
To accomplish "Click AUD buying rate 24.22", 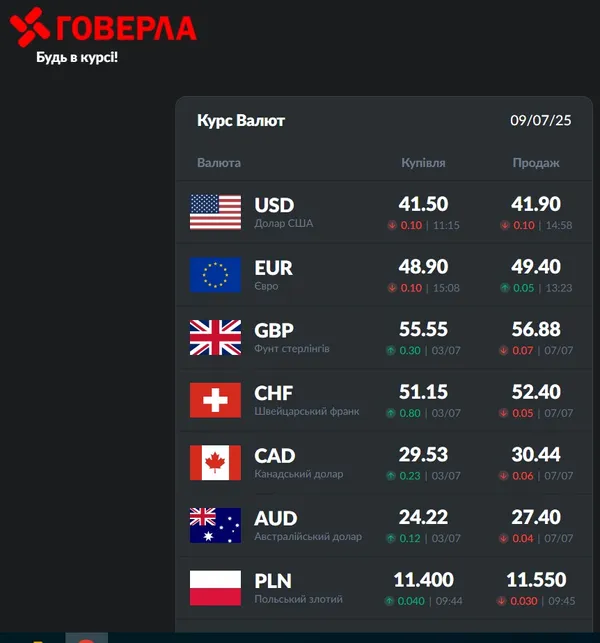I will coord(423,517).
